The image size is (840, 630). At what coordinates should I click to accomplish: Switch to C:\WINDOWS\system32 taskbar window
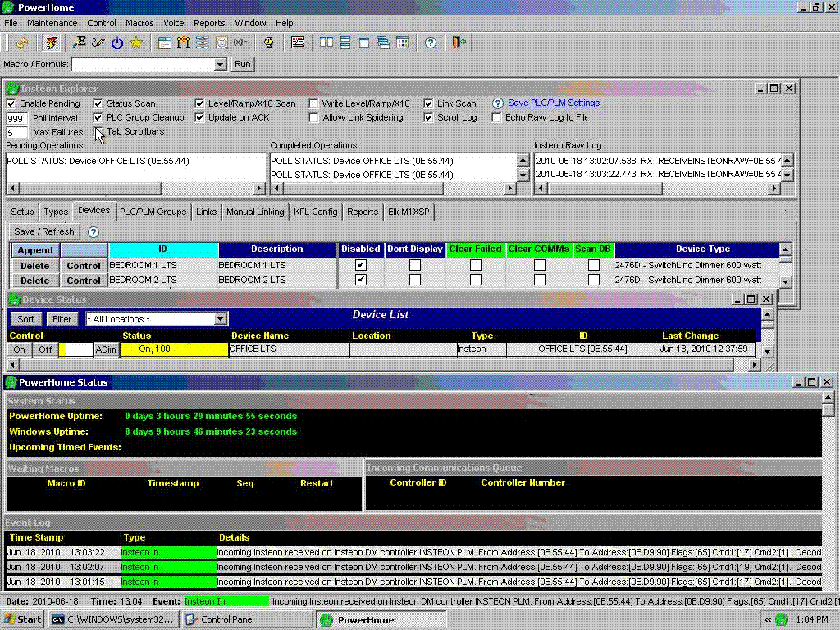click(113, 620)
